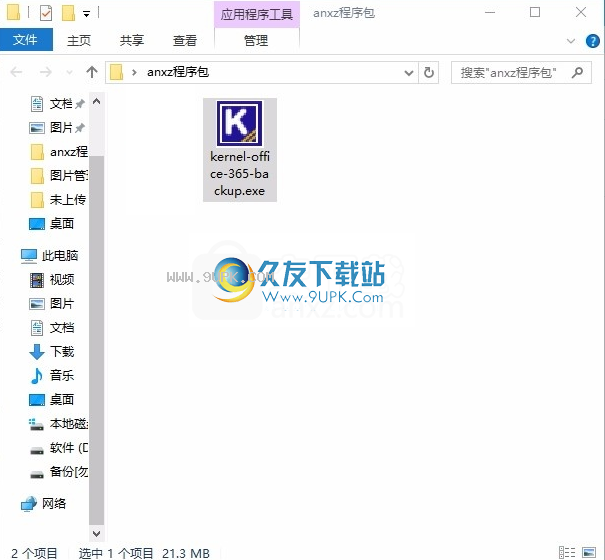Open the blue Help question icon

(592, 41)
